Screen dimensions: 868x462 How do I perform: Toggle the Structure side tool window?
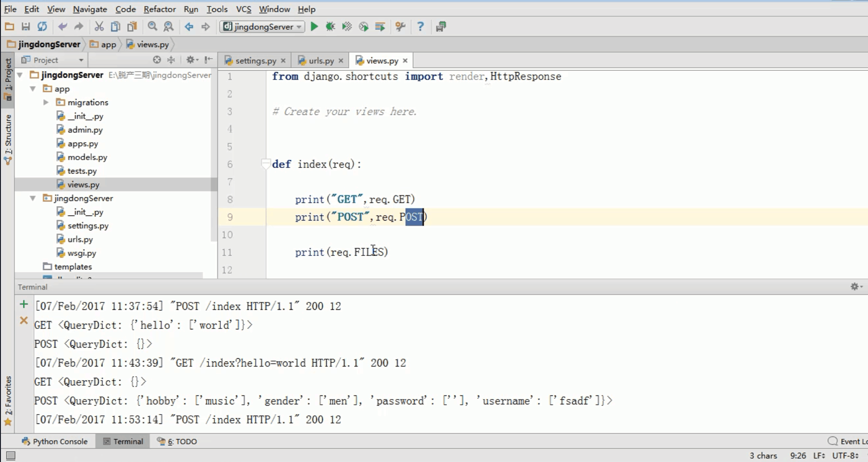click(x=8, y=140)
